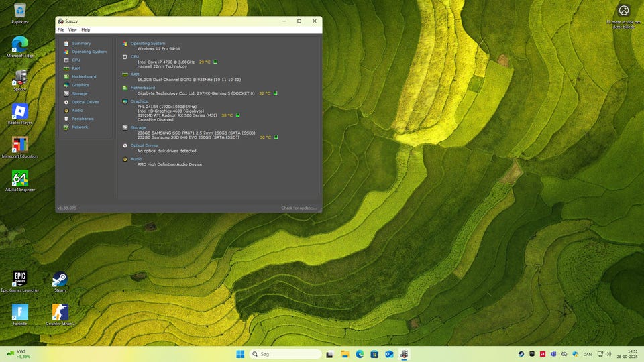Click the Check for updates link
644x362 pixels.
(x=299, y=208)
